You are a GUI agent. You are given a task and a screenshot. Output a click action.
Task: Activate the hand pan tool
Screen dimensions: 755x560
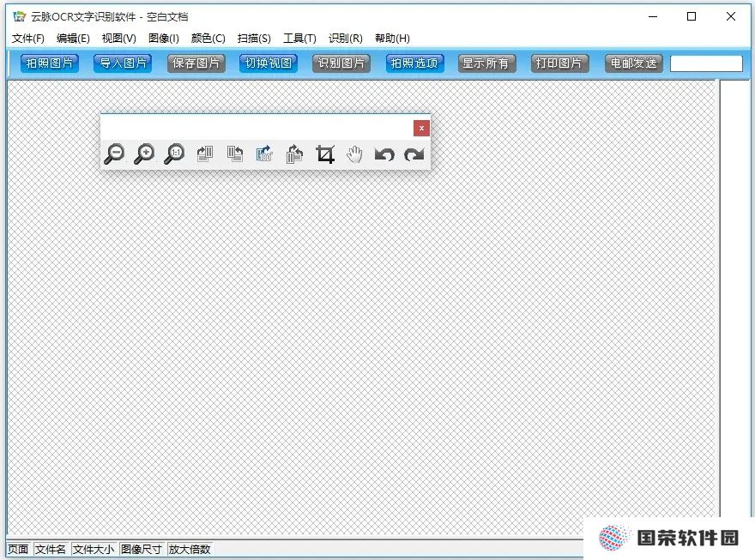pos(354,154)
